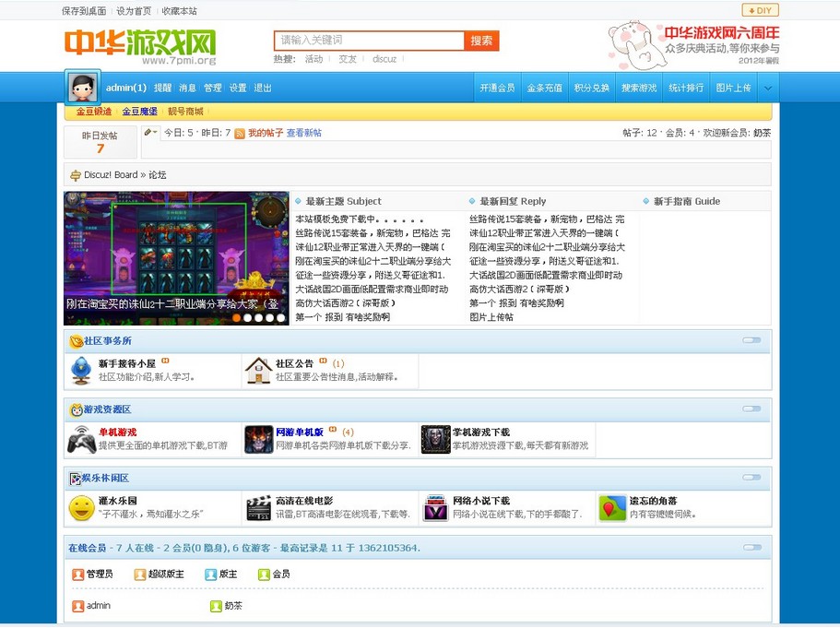Collapse the 娱乐休闲区 section
The height and width of the screenshot is (628, 840).
pyautogui.click(x=751, y=478)
